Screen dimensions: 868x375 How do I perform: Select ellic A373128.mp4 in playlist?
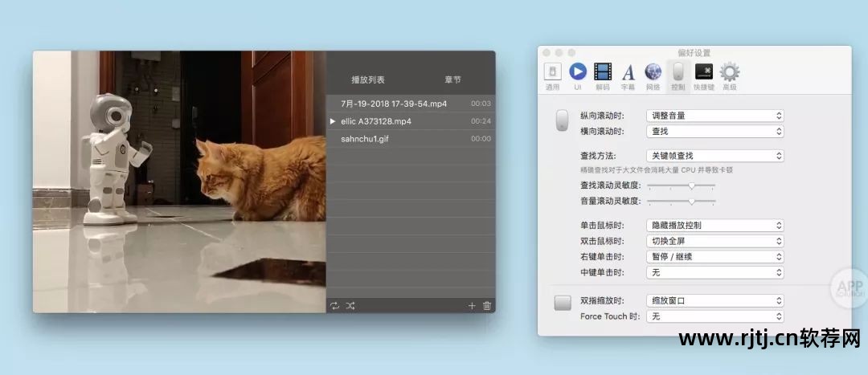(411, 121)
